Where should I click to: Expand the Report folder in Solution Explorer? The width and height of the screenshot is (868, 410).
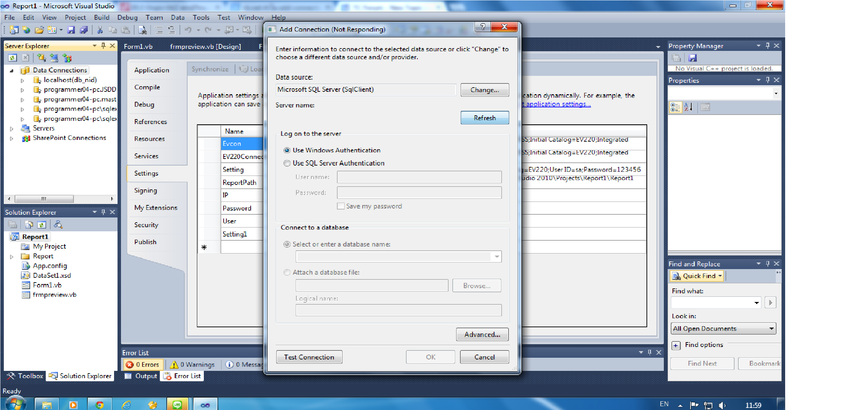pyautogui.click(x=12, y=257)
